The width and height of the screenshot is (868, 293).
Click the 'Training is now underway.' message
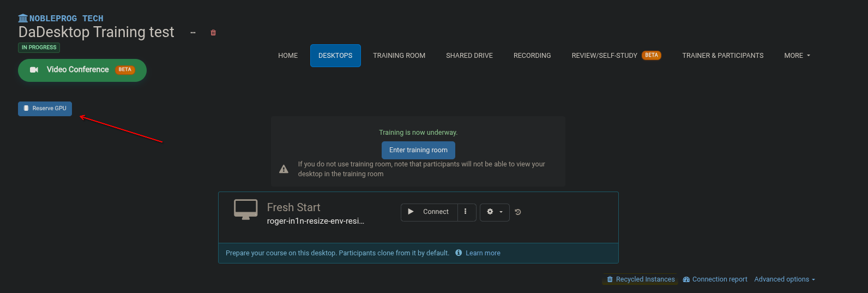point(418,133)
